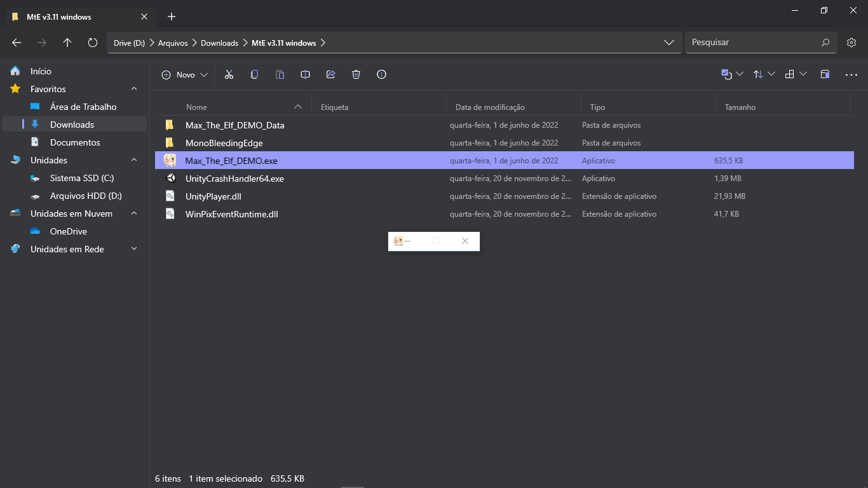Collapse the Unidades em Nuvem section
Screen dimensions: 868x488
pyautogui.click(x=134, y=213)
